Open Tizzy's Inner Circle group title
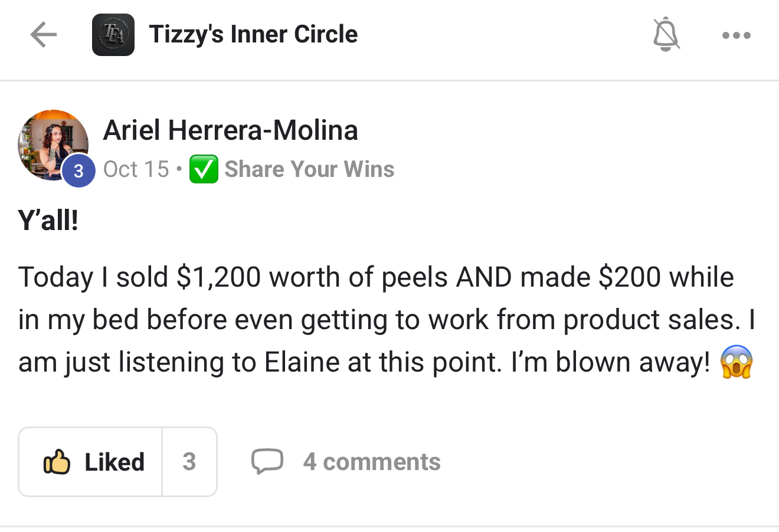The width and height of the screenshot is (779, 532). (x=253, y=34)
